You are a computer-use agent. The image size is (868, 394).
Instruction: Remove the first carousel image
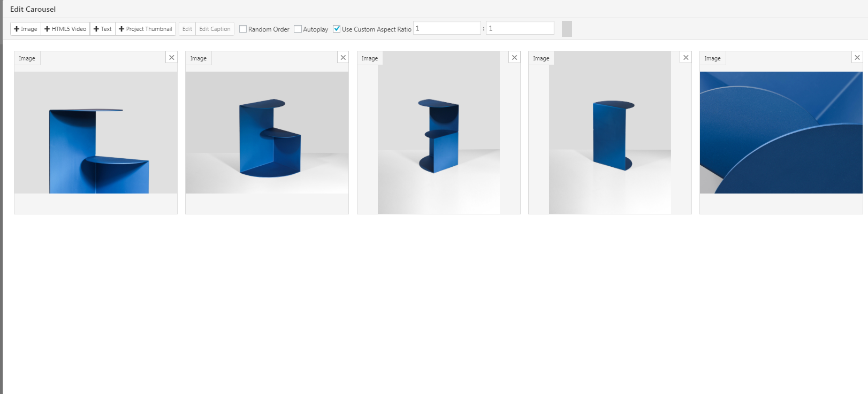tap(172, 58)
